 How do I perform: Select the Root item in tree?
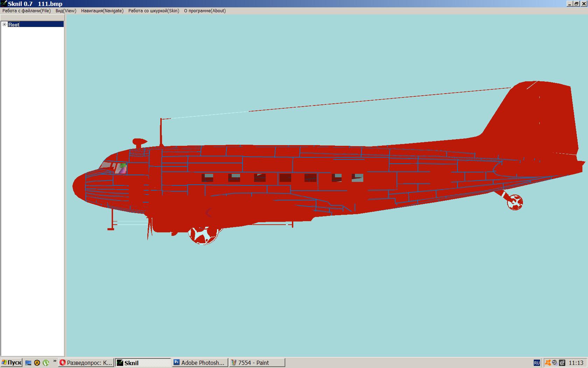pyautogui.click(x=14, y=24)
